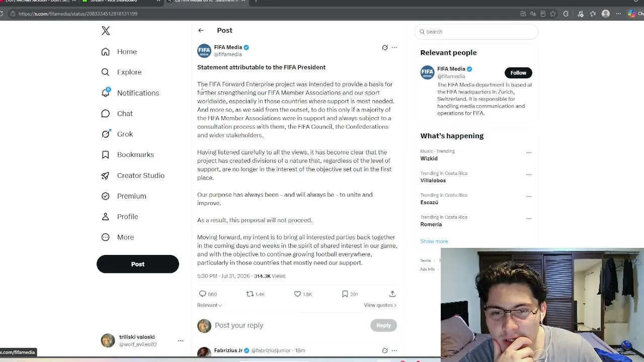This screenshot has width=644, height=362.
Task: Open Creator Studio rocket icon
Action: tap(105, 175)
